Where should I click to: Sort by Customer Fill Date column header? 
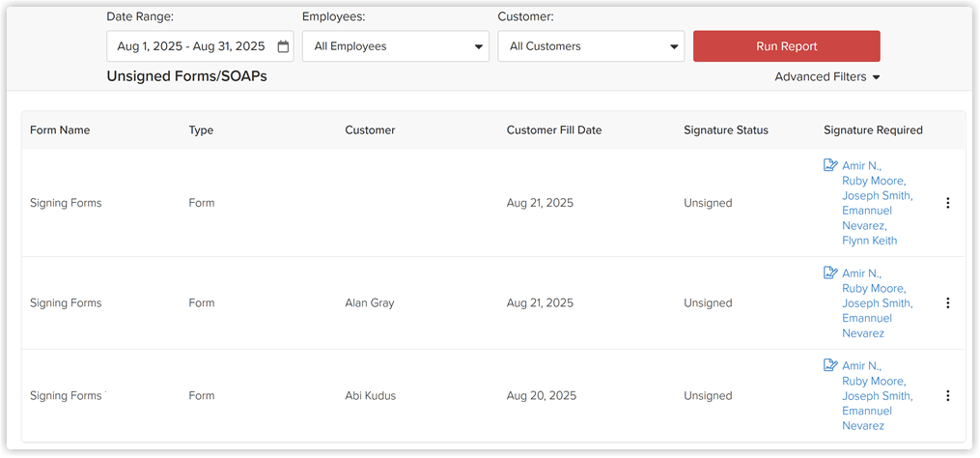[x=554, y=130]
